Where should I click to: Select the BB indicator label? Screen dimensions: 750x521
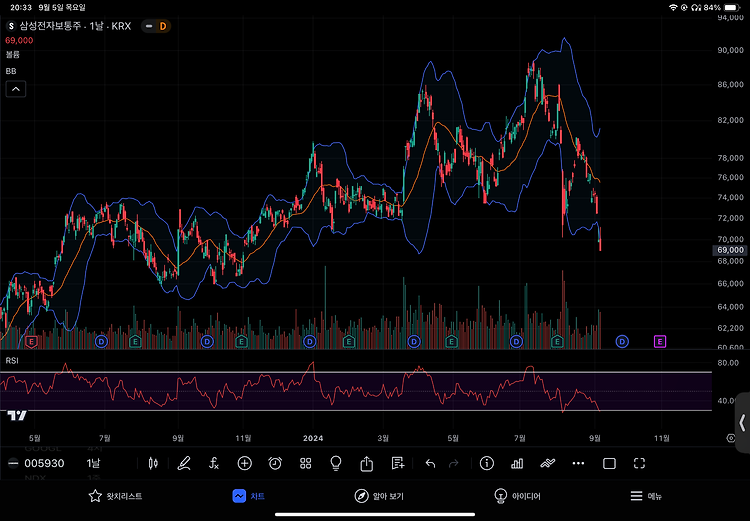11,71
